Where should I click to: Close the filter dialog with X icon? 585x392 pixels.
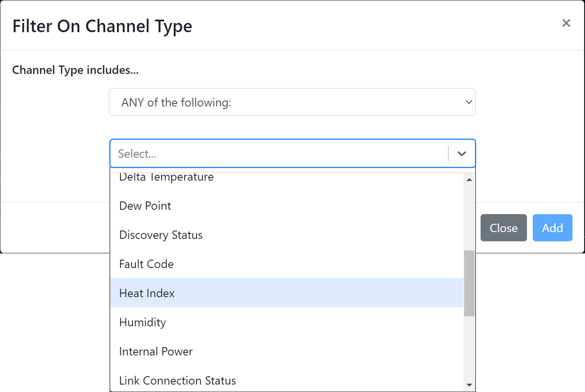(566, 23)
